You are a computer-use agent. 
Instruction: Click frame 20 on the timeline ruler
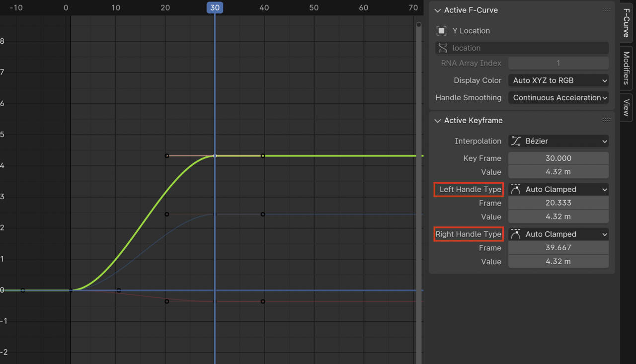pos(165,8)
